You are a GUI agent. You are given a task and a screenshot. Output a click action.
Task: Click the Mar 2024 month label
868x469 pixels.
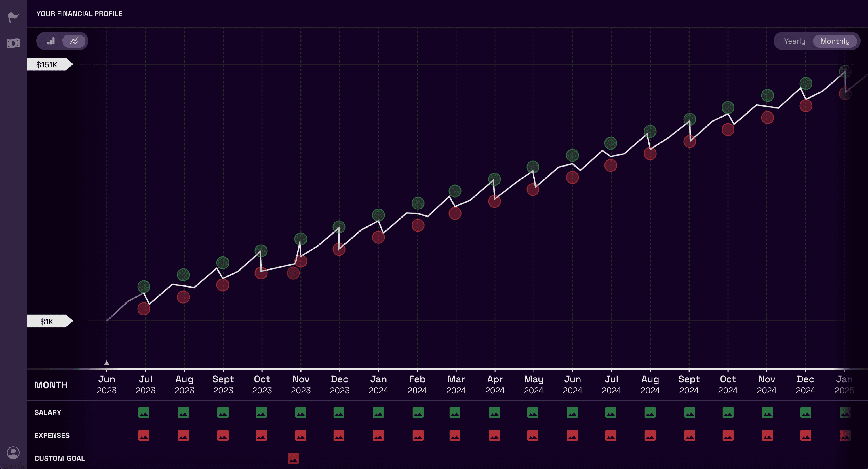click(456, 385)
